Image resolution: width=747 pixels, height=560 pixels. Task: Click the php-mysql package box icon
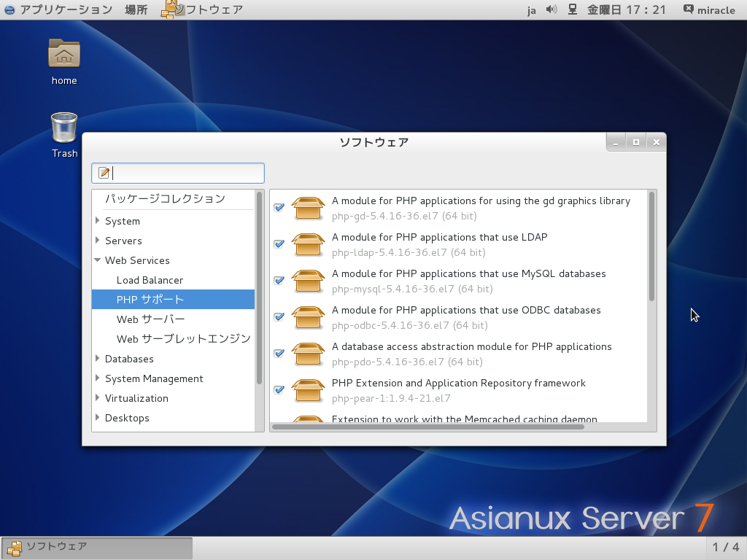tap(308, 281)
